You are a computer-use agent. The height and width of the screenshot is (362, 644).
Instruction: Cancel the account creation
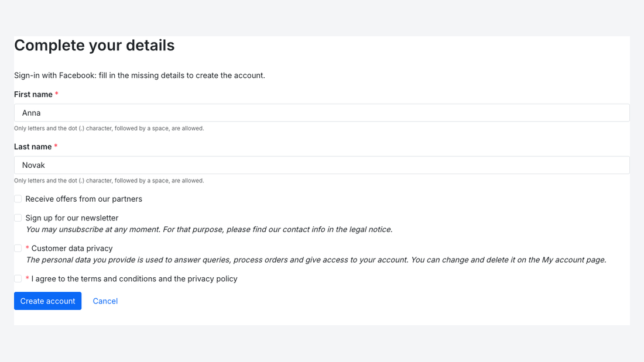[105, 301]
